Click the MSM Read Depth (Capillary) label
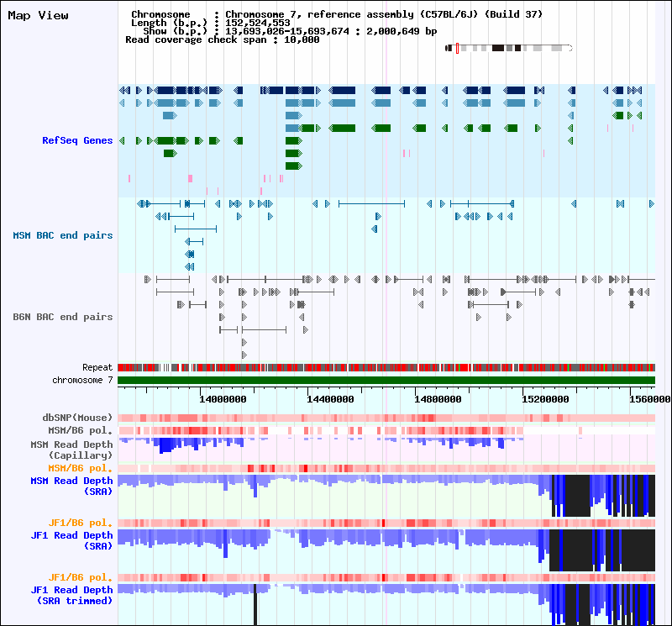This screenshot has height=626, width=672. [x=71, y=450]
